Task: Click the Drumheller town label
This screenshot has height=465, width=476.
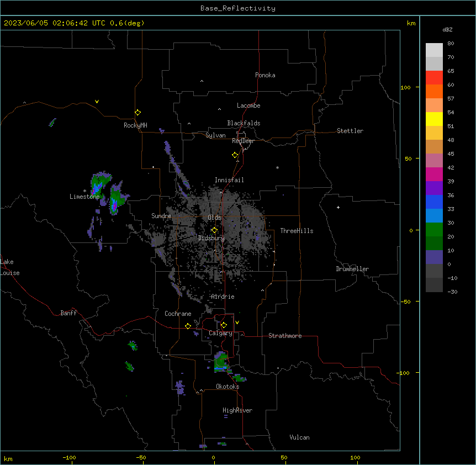Action: (x=352, y=269)
